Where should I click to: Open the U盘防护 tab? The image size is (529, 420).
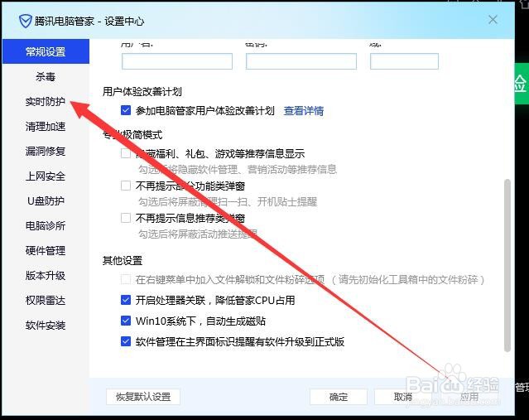pyautogui.click(x=46, y=200)
